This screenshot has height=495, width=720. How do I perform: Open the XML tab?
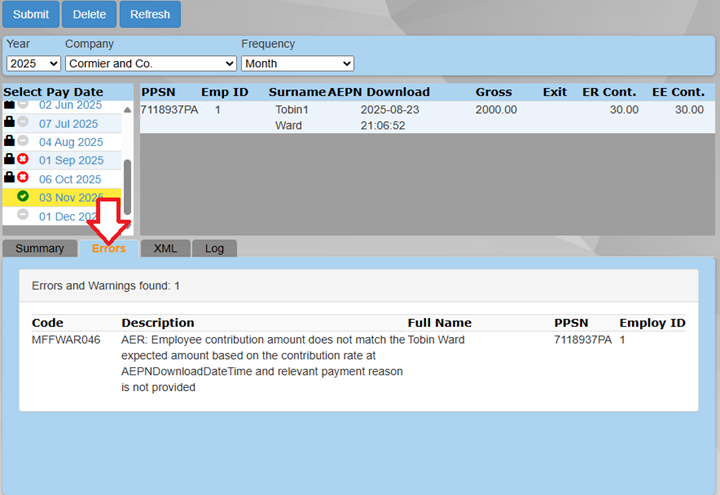(165, 248)
